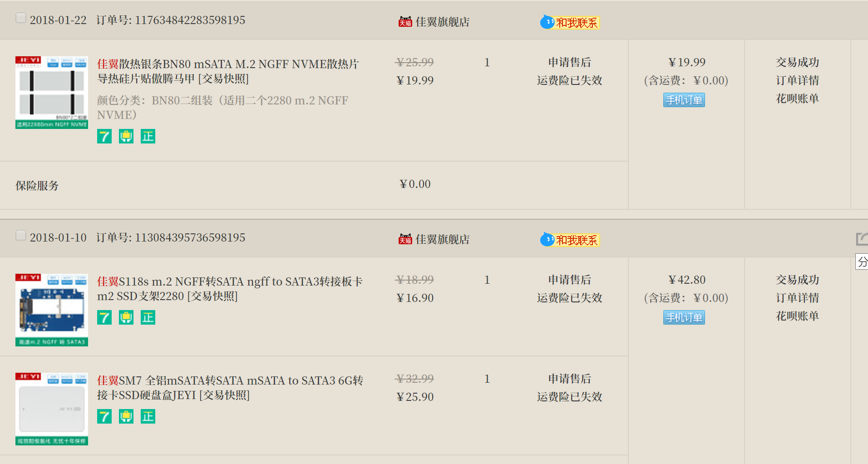The width and height of the screenshot is (868, 464).
Task: Click 手机订单 badge on the ¥19.99 order
Action: [684, 100]
